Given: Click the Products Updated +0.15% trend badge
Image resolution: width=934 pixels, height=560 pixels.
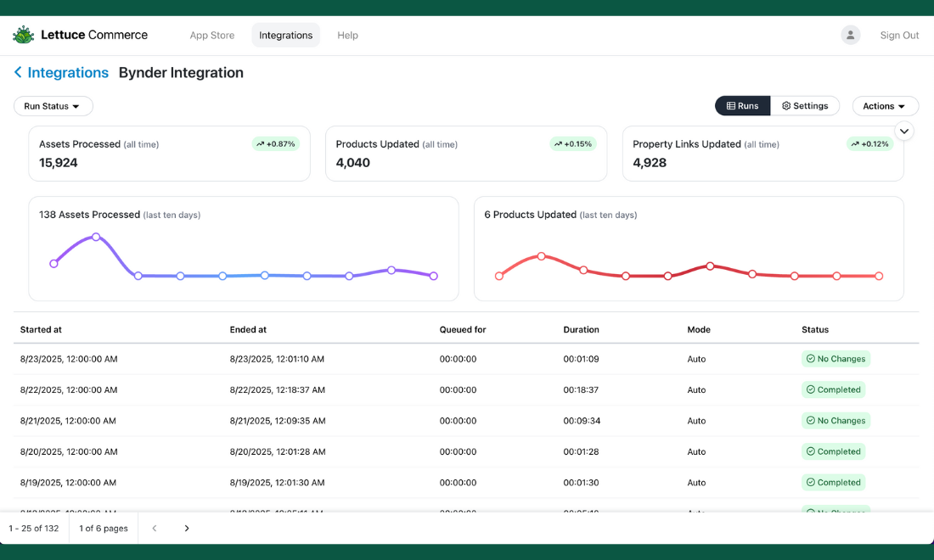Looking at the screenshot, I should [572, 144].
